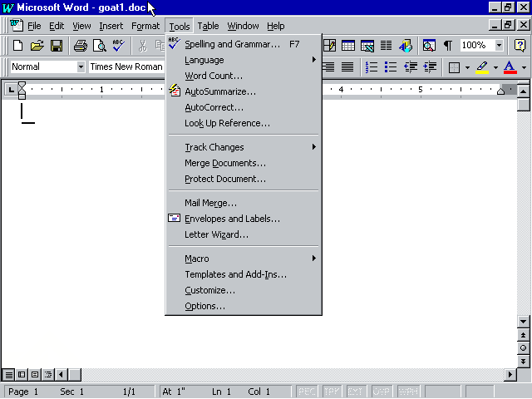Choose Spelling and Grammar from Tools menu
The height and width of the screenshot is (399, 532).
244,44
